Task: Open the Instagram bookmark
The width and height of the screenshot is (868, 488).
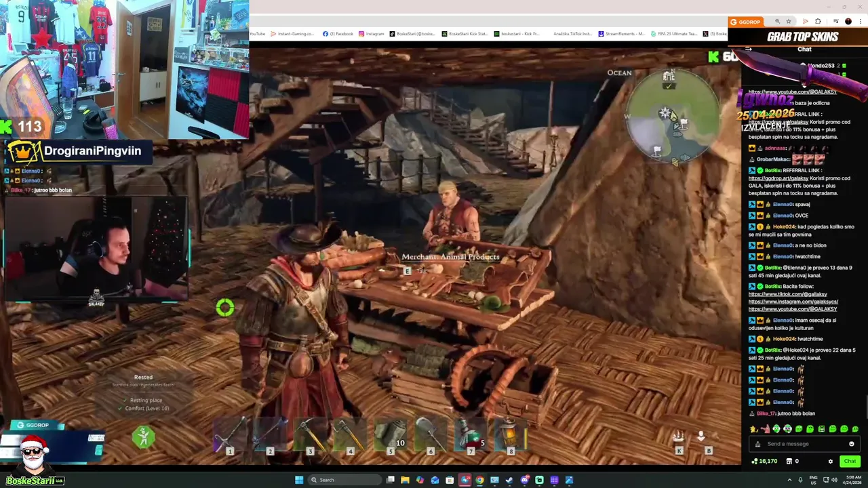Action: pyautogui.click(x=372, y=34)
